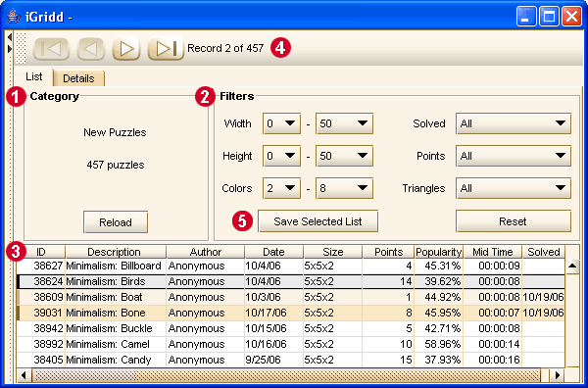Open the Solved filter dropdown

tap(513, 123)
